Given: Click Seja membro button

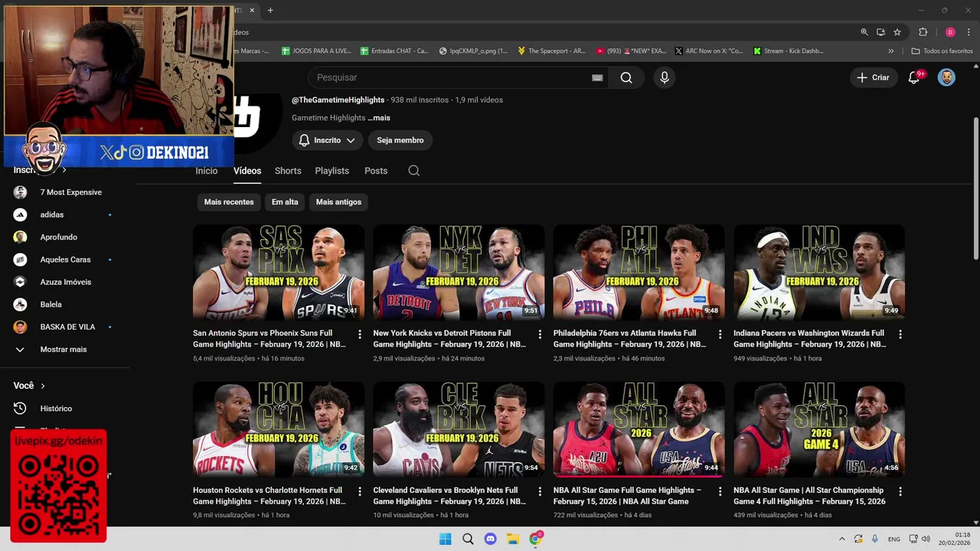Looking at the screenshot, I should pos(400,140).
